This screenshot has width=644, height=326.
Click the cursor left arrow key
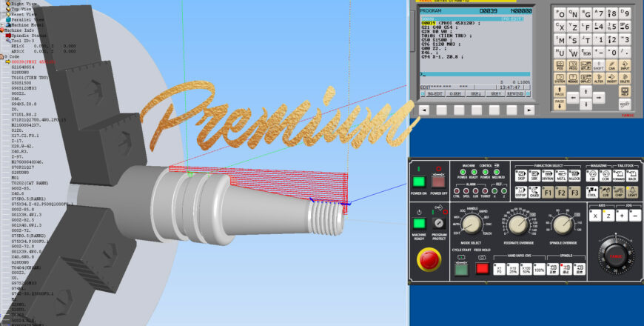pyautogui.click(x=573, y=98)
